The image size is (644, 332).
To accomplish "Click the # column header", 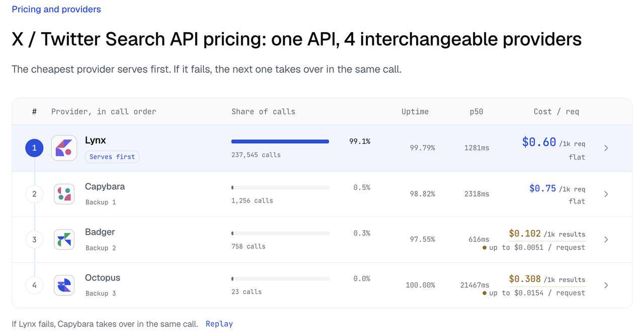I will [x=34, y=112].
